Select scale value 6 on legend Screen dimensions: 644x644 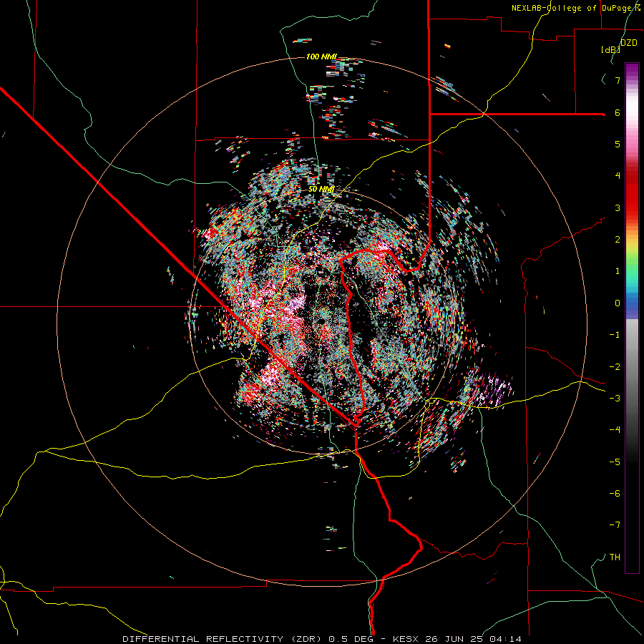coord(618,112)
